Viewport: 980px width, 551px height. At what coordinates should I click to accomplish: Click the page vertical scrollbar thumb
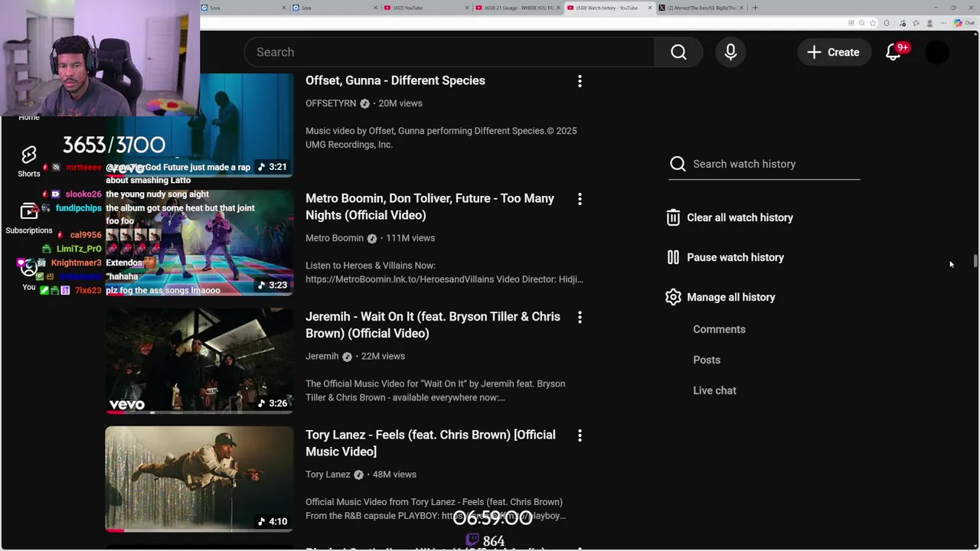tap(975, 261)
